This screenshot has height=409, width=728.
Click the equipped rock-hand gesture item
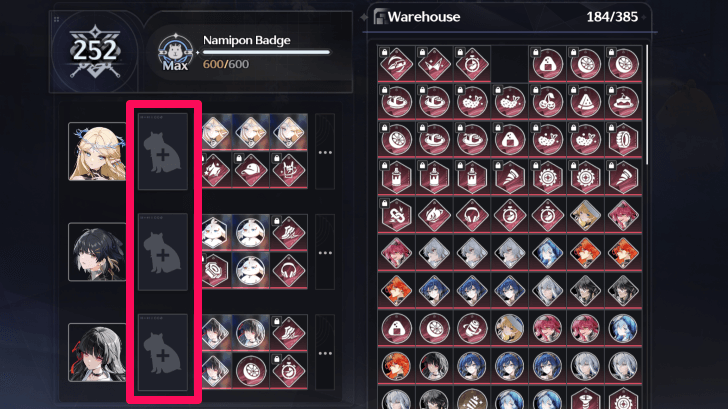(x=289, y=170)
